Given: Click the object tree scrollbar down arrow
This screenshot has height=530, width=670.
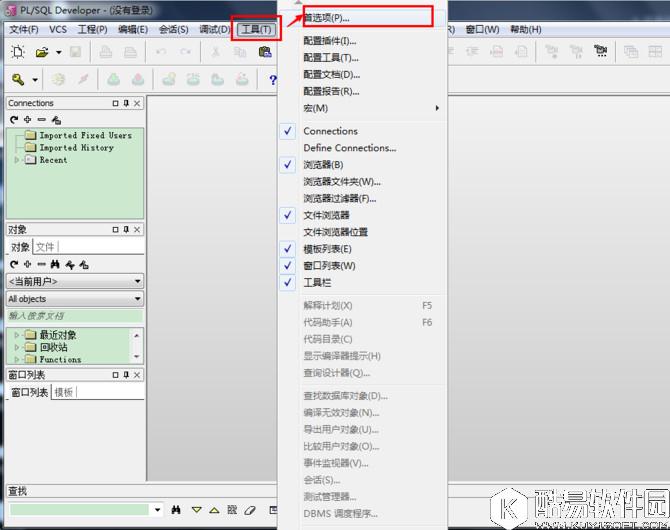Looking at the screenshot, I should point(137,356).
